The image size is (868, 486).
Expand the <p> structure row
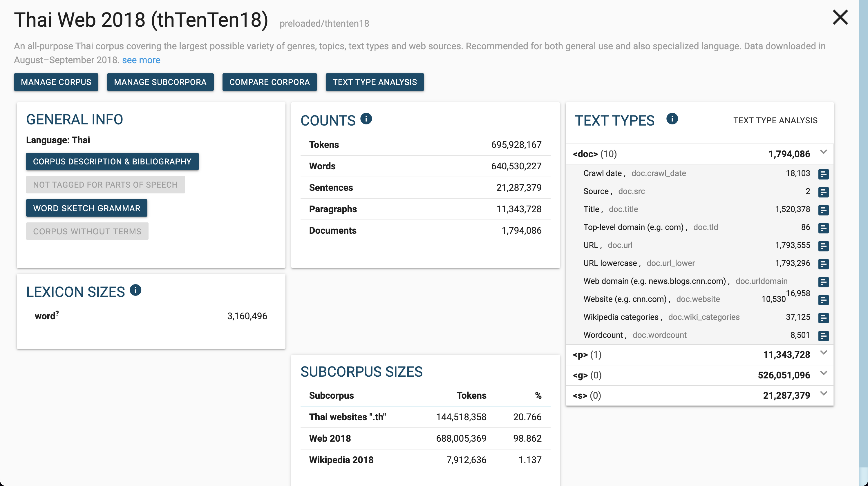[824, 353]
